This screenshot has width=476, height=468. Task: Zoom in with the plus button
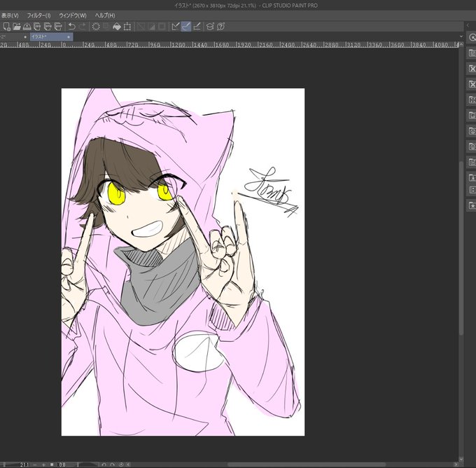pos(43,464)
